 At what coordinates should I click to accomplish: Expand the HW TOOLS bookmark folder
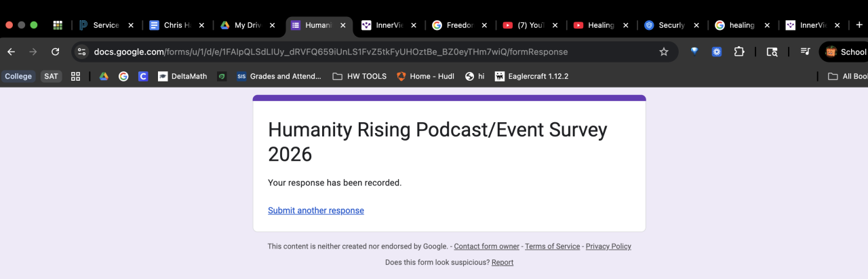(359, 76)
